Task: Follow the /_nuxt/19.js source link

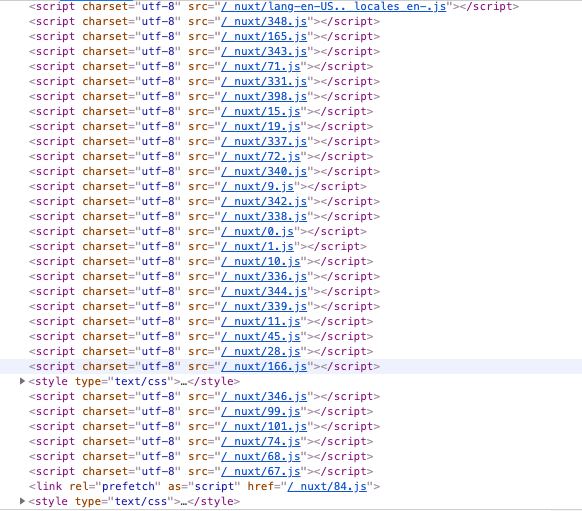Action: click(261, 127)
